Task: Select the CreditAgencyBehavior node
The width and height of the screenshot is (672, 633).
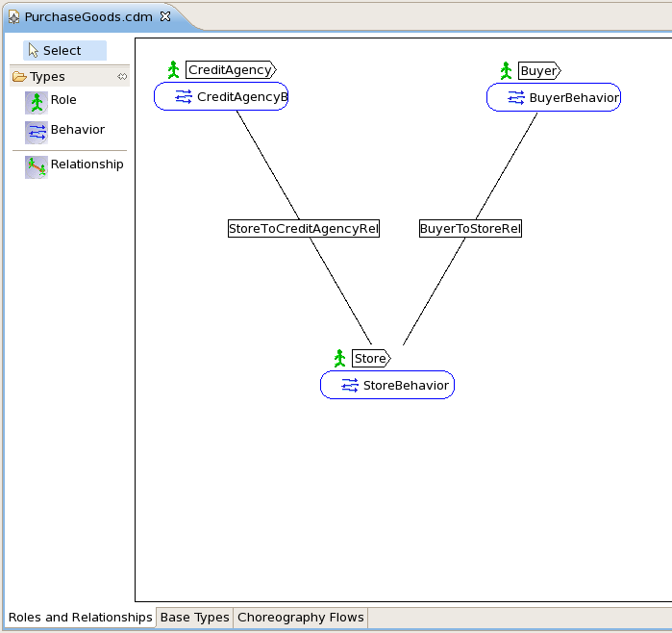Action: click(x=221, y=96)
